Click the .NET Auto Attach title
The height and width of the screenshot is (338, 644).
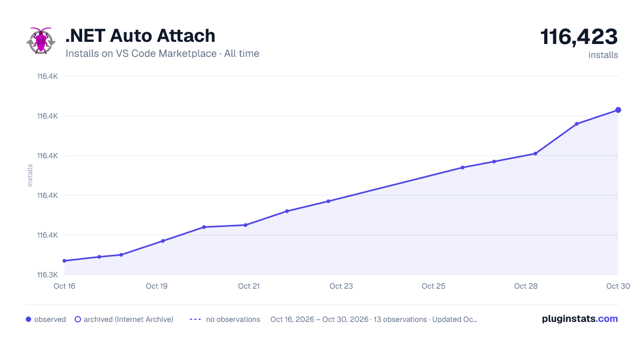pyautogui.click(x=140, y=35)
